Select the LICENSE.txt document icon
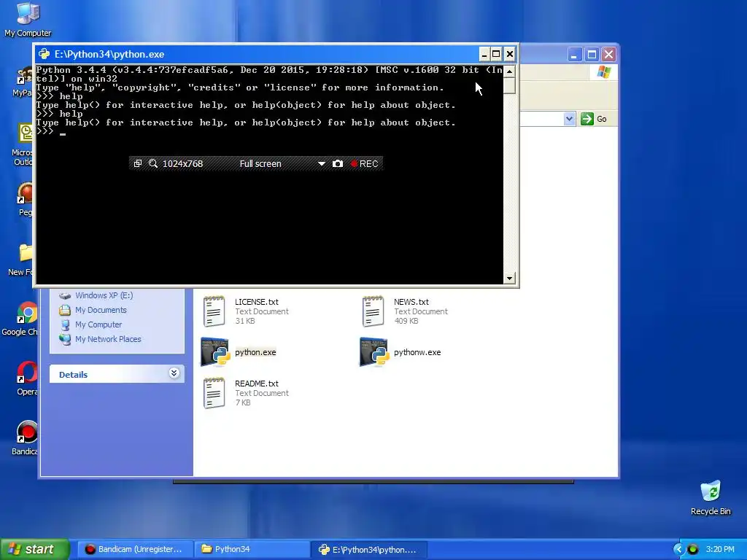Image resolution: width=747 pixels, height=560 pixels. point(214,311)
